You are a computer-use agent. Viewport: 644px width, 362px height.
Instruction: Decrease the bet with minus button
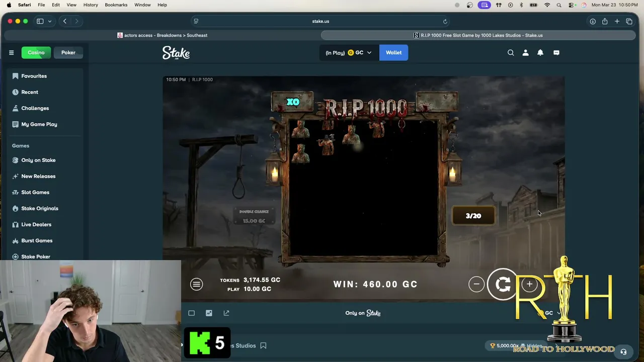click(476, 284)
